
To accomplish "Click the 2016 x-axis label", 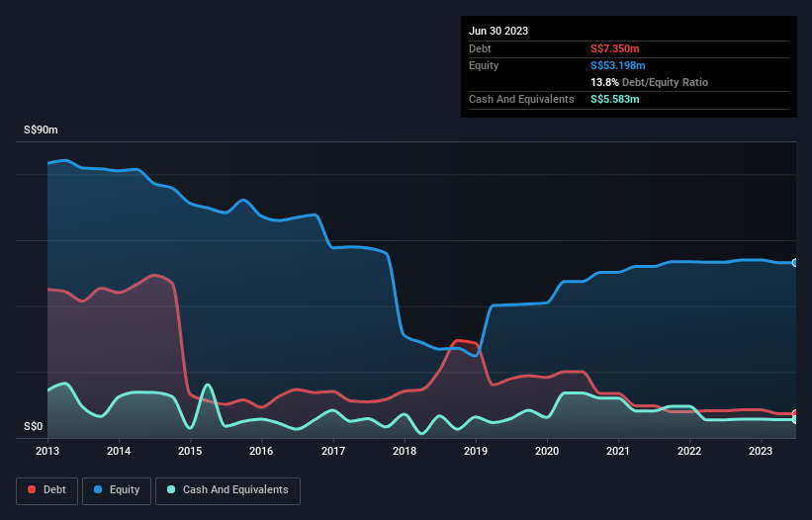I will pos(261,451).
